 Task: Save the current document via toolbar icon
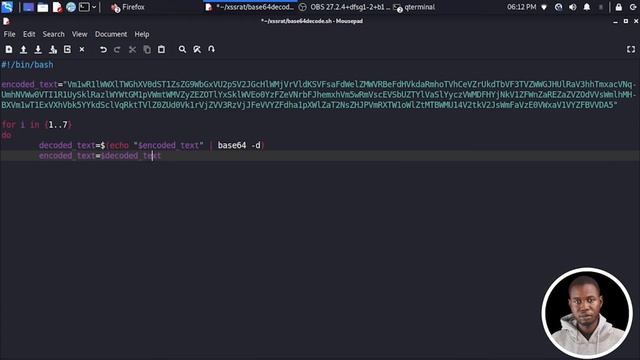pyautogui.click(x=38, y=49)
